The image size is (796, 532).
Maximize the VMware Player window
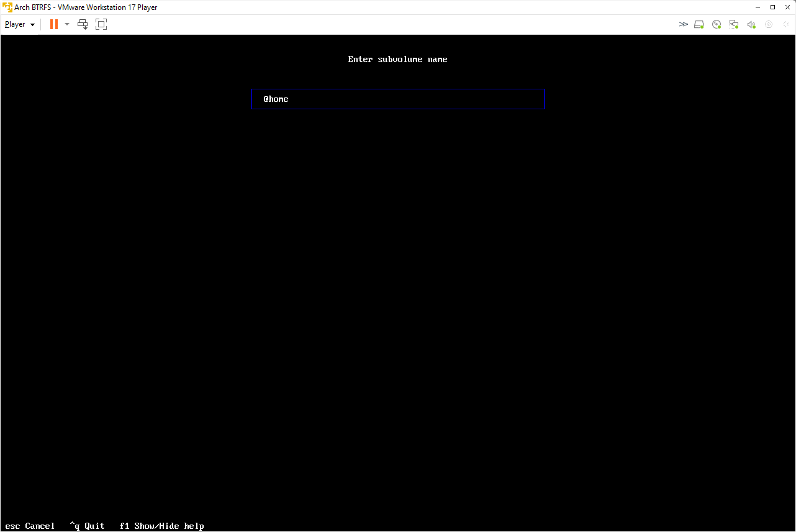[772, 7]
